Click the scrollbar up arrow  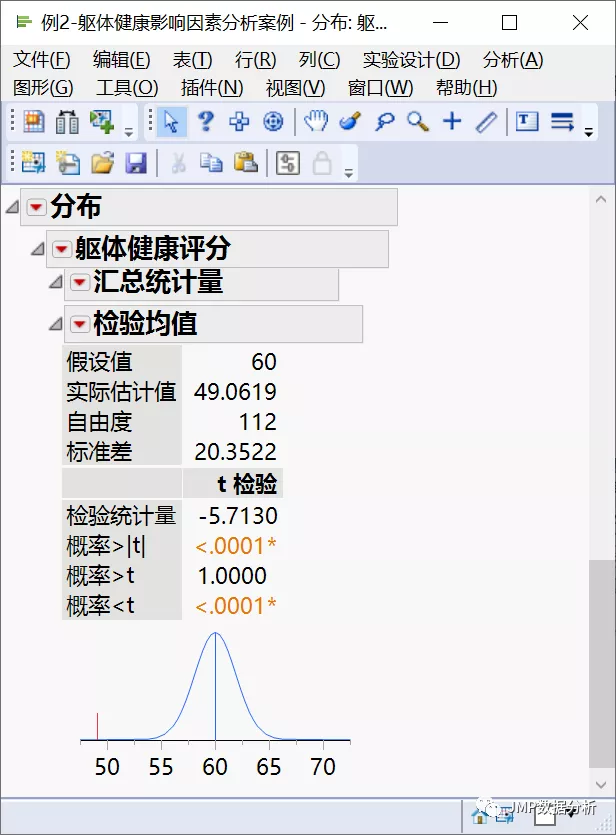click(601, 200)
